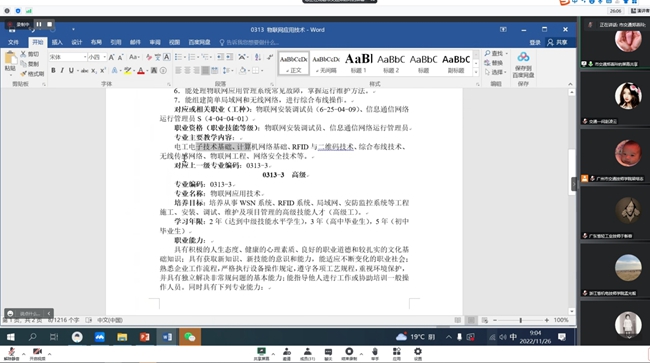650x363 pixels.
Task: Apply the 标题 2 heading style
Action: 391,63
